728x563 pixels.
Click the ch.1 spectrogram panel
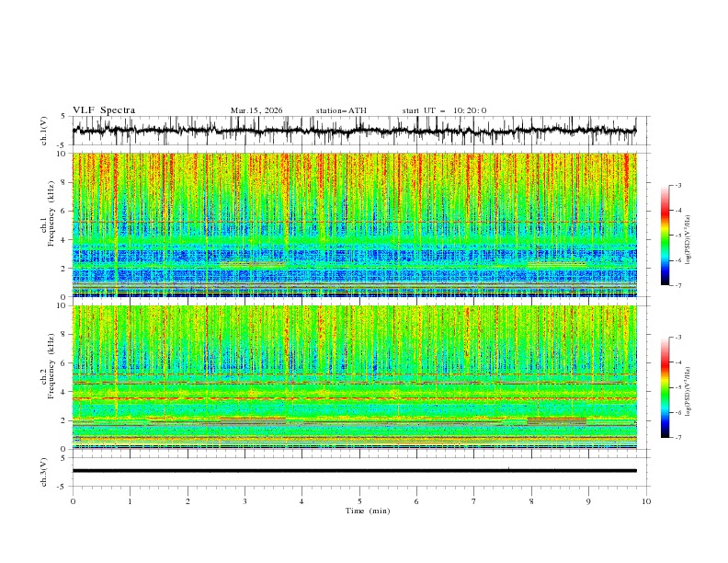[355, 224]
